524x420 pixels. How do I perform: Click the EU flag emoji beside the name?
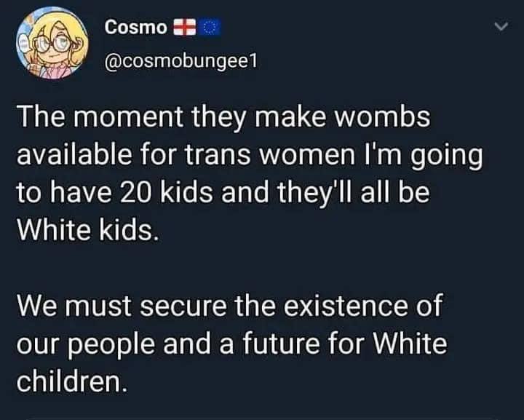(210, 27)
